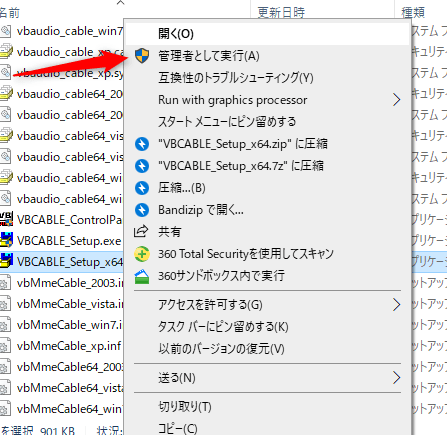The width and height of the screenshot is (447, 435).
Task: Expand the 送る(N) submenu arrow
Action: pyautogui.click(x=396, y=378)
